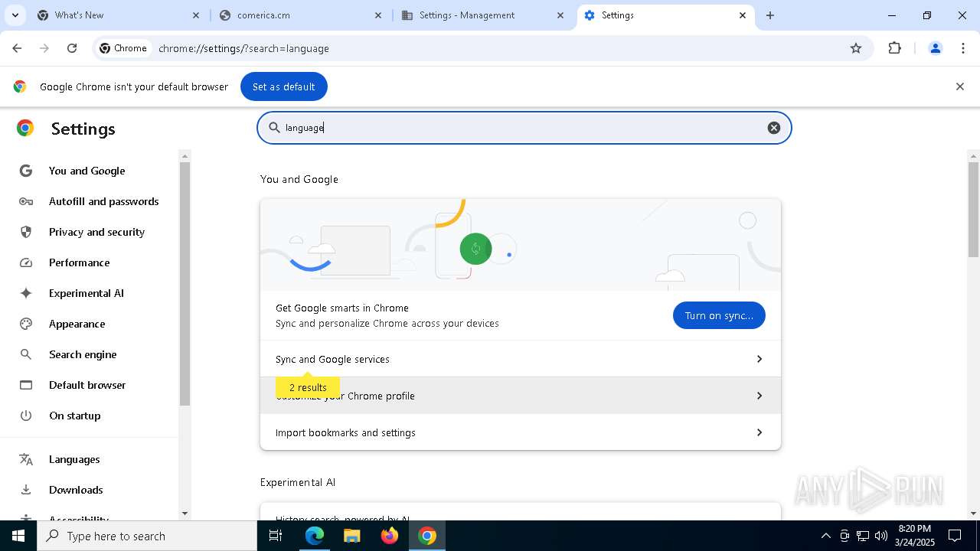Open Experimental AI section

(87, 293)
